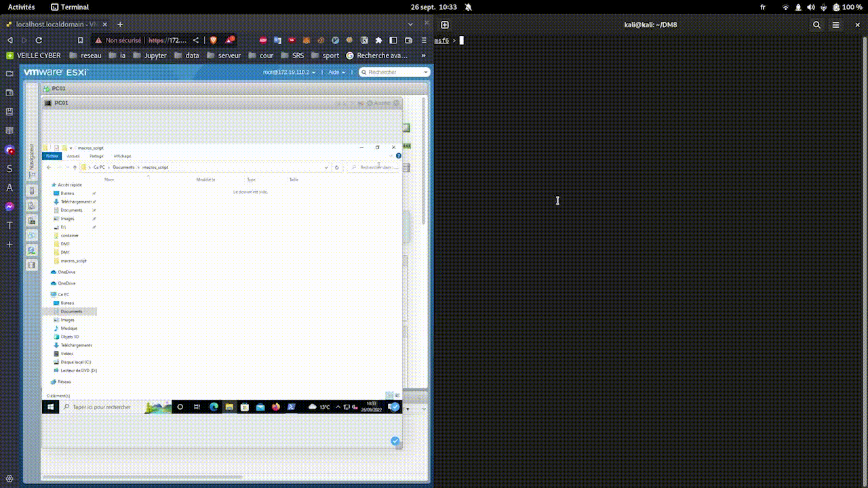The image size is (868, 488).
Task: Select Disque local (C:) in navigation pane
Action: [75, 362]
